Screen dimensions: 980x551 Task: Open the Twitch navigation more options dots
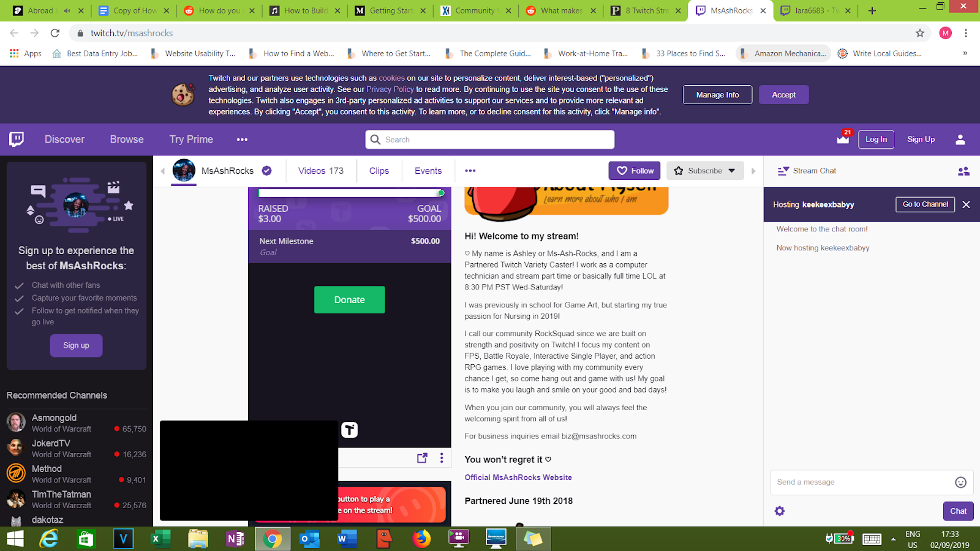(x=243, y=140)
